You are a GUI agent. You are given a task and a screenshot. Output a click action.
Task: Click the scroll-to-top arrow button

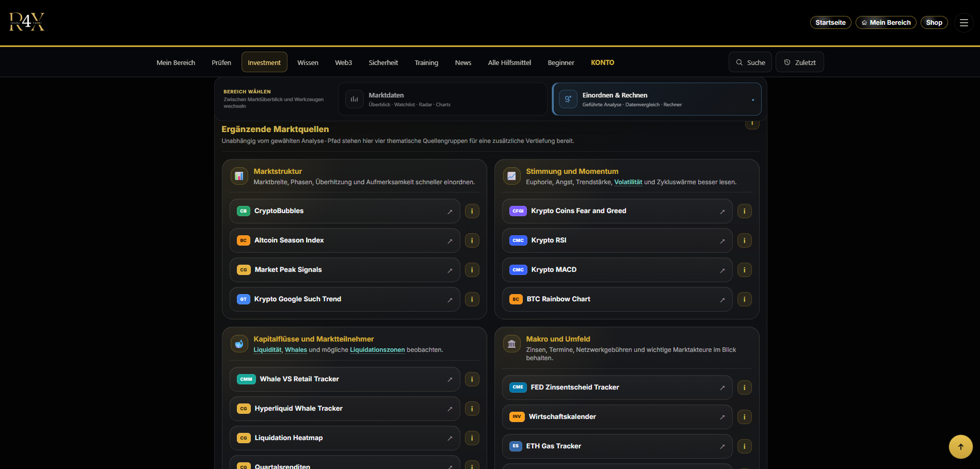coord(960,447)
